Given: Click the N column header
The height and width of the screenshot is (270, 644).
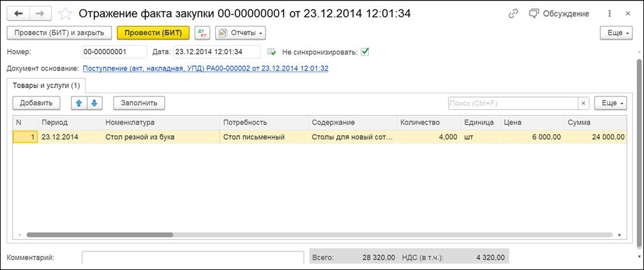Looking at the screenshot, I should pyautogui.click(x=26, y=123).
